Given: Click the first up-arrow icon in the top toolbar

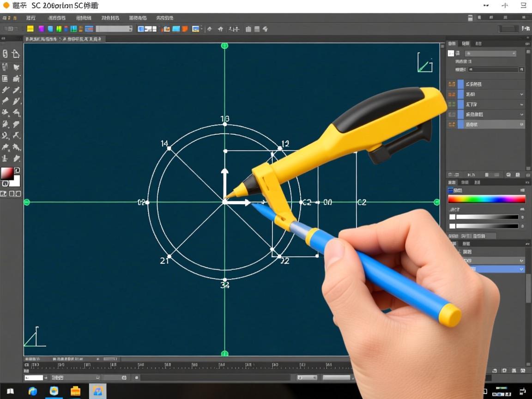Looking at the screenshot, I should [x=209, y=29].
